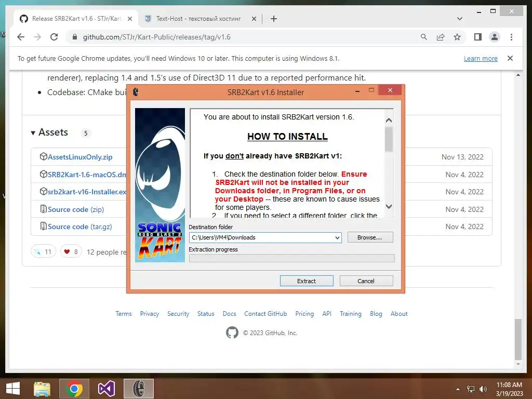The image size is (532, 399).
Task: Download Source code (zip)
Action: click(76, 210)
